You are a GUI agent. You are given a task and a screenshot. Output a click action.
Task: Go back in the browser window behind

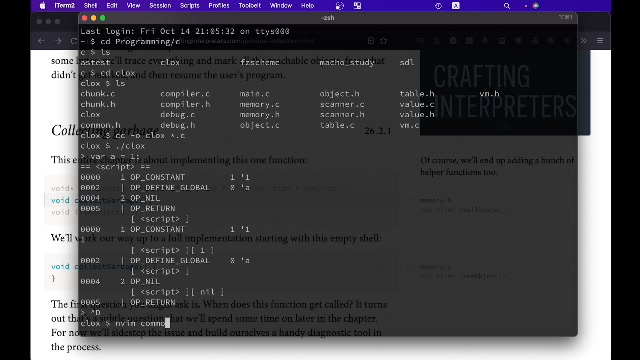pos(41,41)
